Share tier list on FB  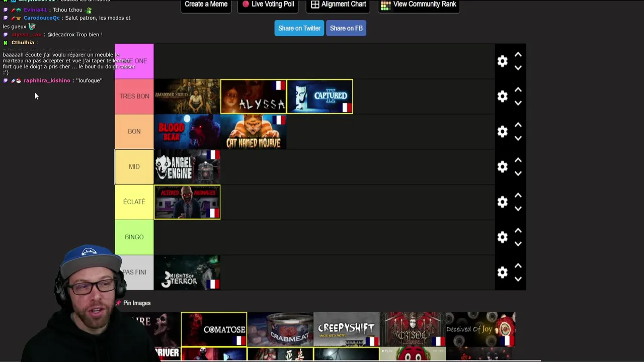coord(346,28)
